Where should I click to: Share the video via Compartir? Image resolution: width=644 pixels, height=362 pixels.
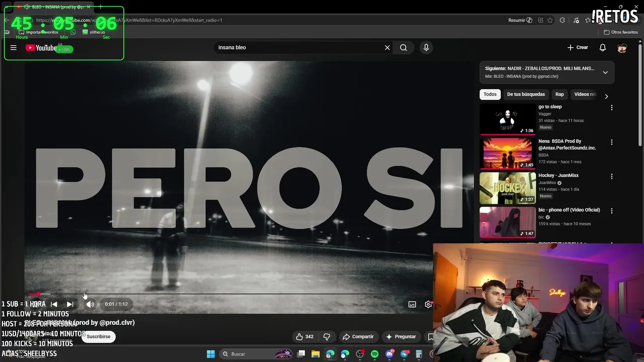tap(358, 337)
